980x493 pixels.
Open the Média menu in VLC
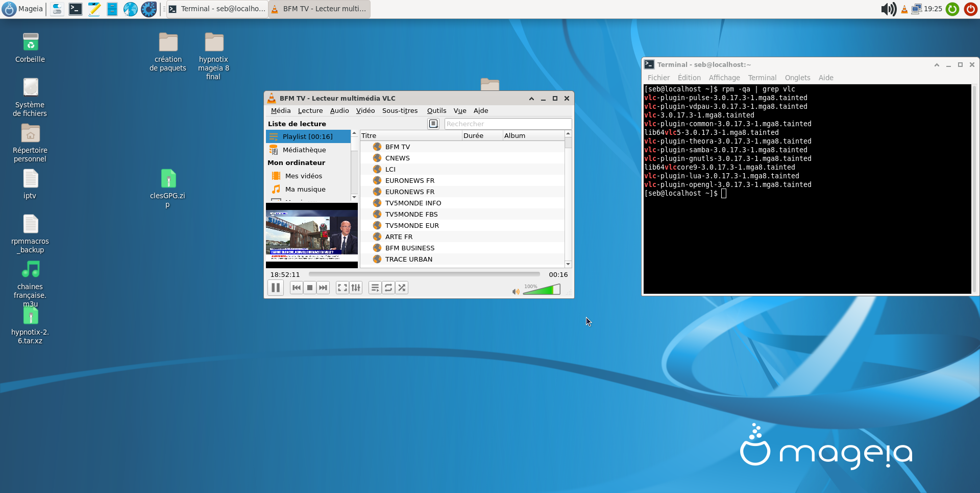click(x=281, y=110)
